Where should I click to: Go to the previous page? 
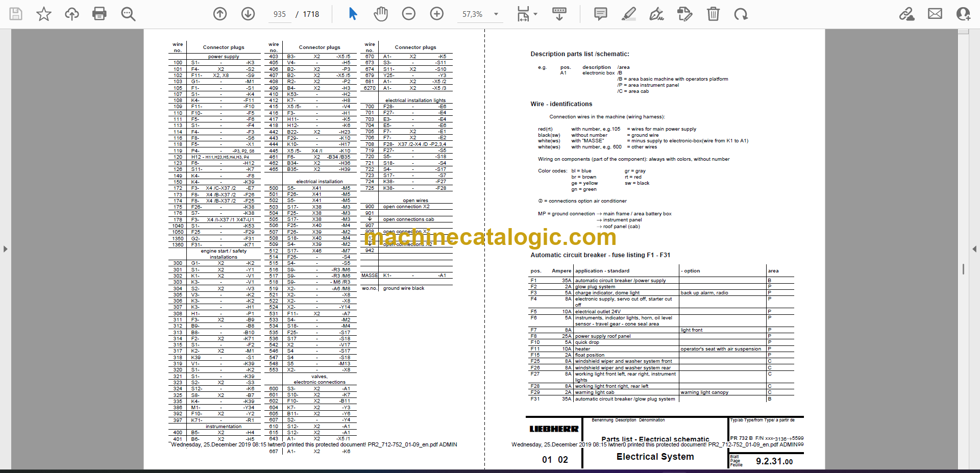coord(220,14)
